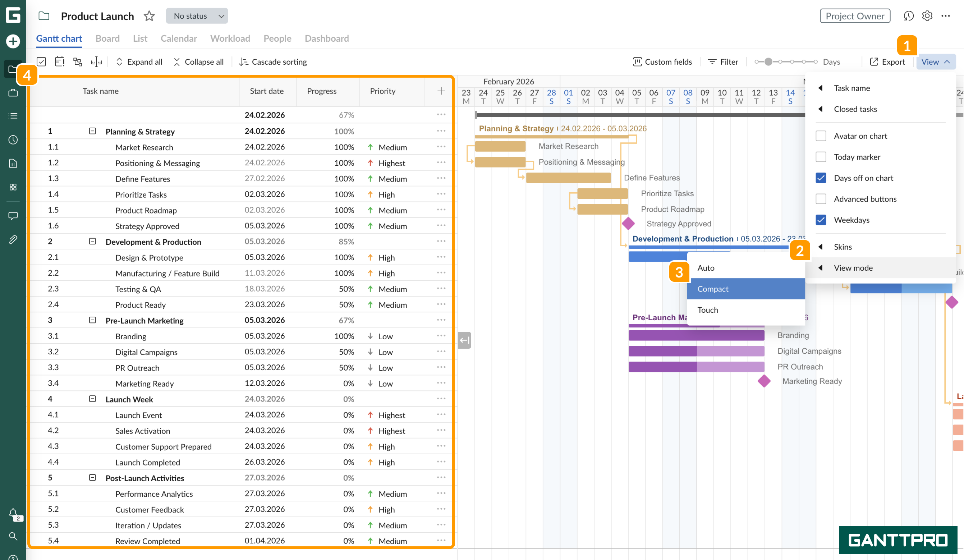Enable the Avatar on chart checkbox
The image size is (964, 560).
[x=821, y=136]
